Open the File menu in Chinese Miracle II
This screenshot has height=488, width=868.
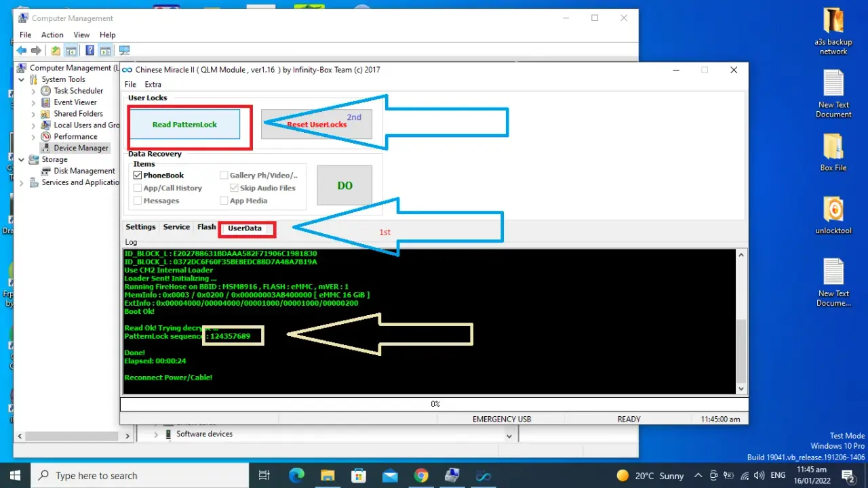pyautogui.click(x=130, y=85)
